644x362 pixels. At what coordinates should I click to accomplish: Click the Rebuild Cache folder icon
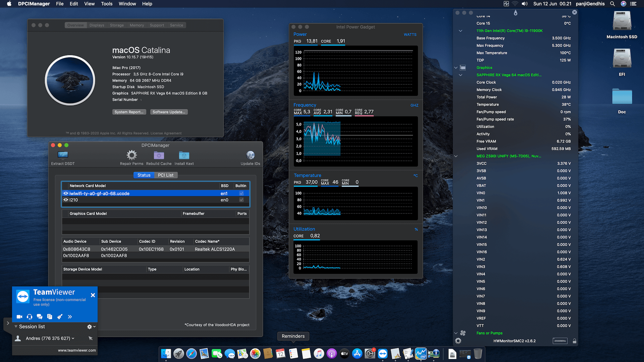pyautogui.click(x=159, y=155)
